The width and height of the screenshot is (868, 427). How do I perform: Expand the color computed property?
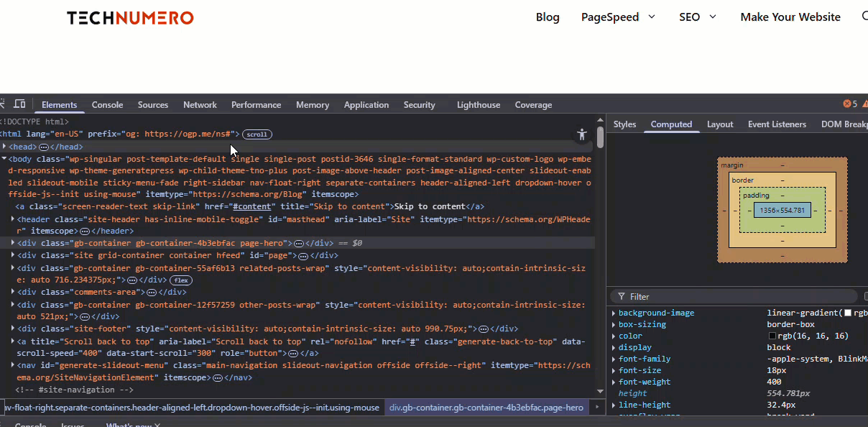pyautogui.click(x=614, y=336)
